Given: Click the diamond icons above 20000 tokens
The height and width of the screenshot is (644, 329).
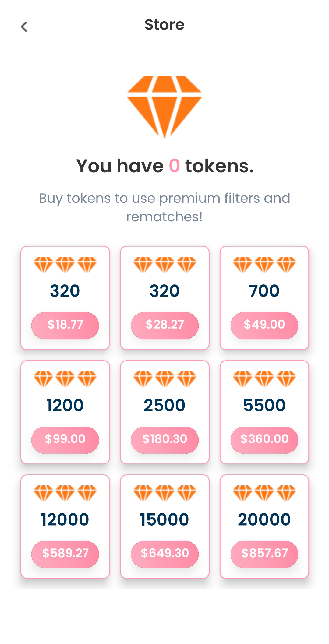Looking at the screenshot, I should (264, 493).
